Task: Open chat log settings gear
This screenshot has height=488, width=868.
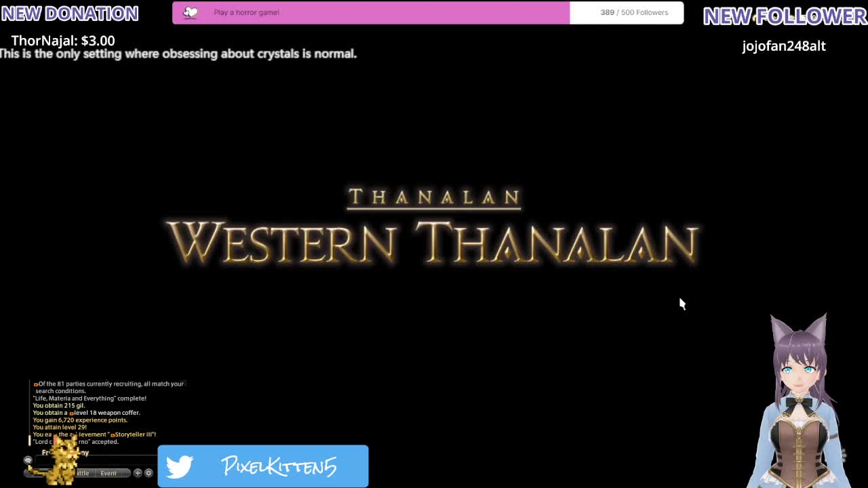Action: point(149,473)
